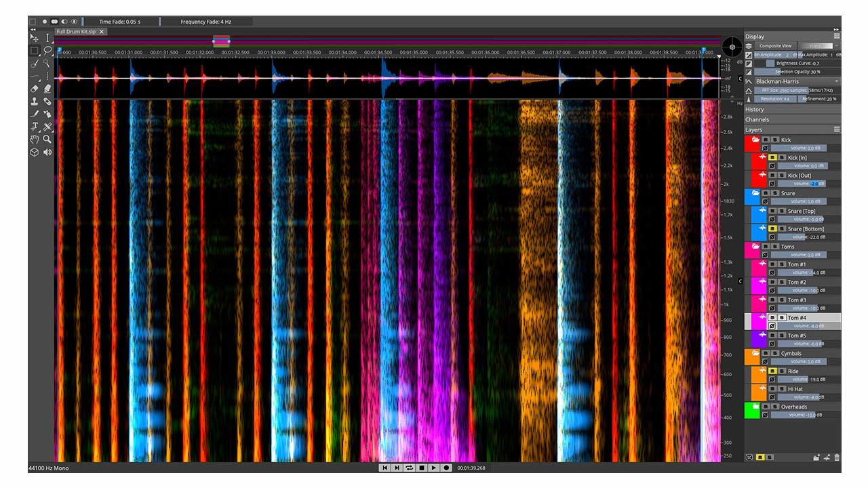Click the Composite View button

click(774, 45)
